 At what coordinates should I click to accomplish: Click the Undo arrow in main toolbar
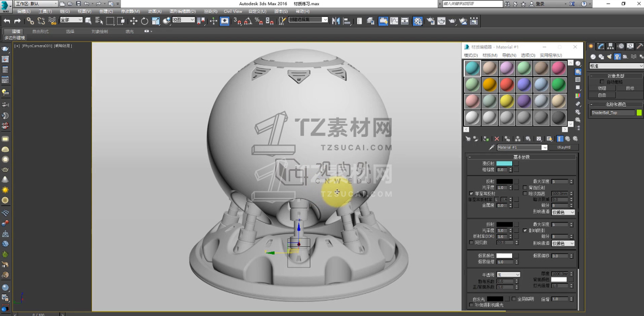click(x=7, y=20)
